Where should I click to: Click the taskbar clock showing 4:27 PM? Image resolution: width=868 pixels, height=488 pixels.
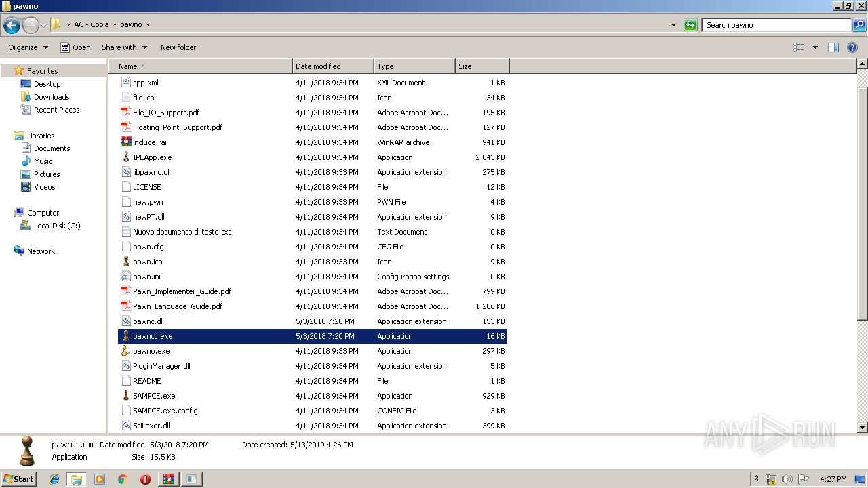click(833, 479)
